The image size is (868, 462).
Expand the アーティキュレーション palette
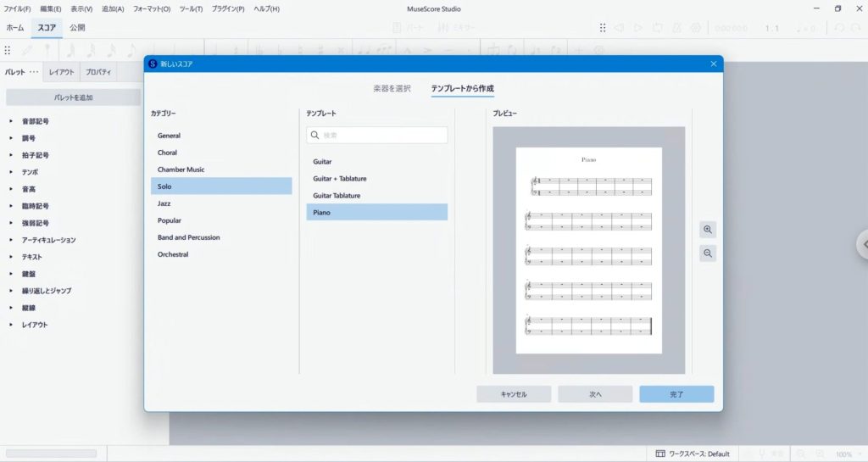(x=11, y=240)
